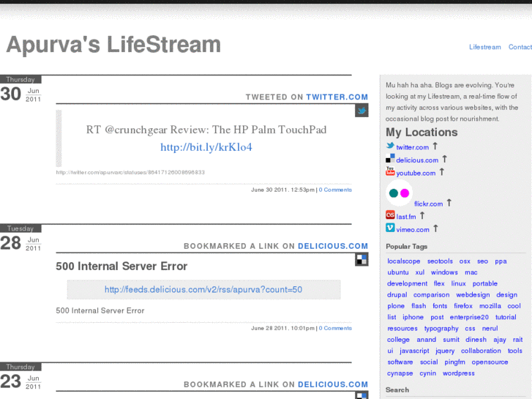
Task: Select the collaboration tag
Action: (x=481, y=351)
